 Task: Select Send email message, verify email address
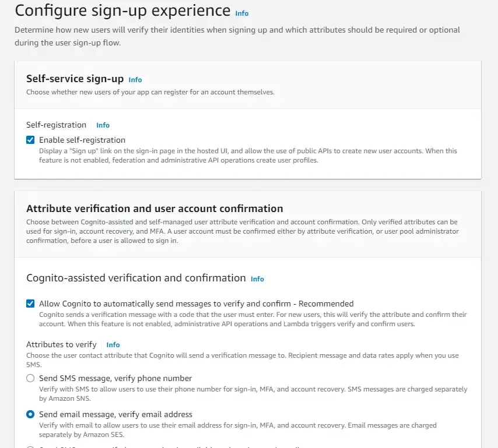[30, 414]
